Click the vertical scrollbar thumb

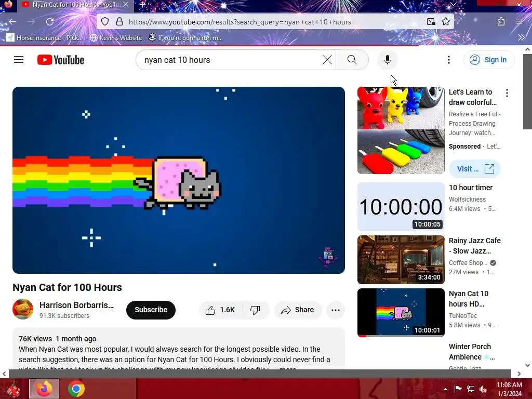tap(527, 91)
